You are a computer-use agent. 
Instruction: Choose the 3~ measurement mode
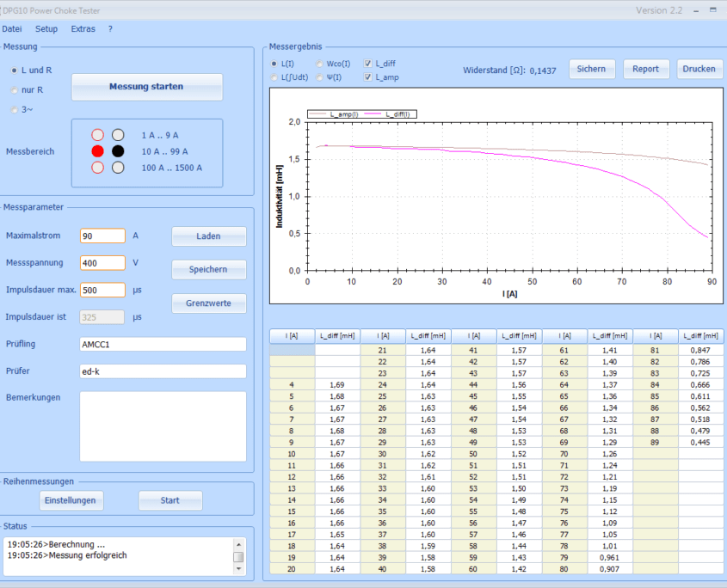coord(15,109)
